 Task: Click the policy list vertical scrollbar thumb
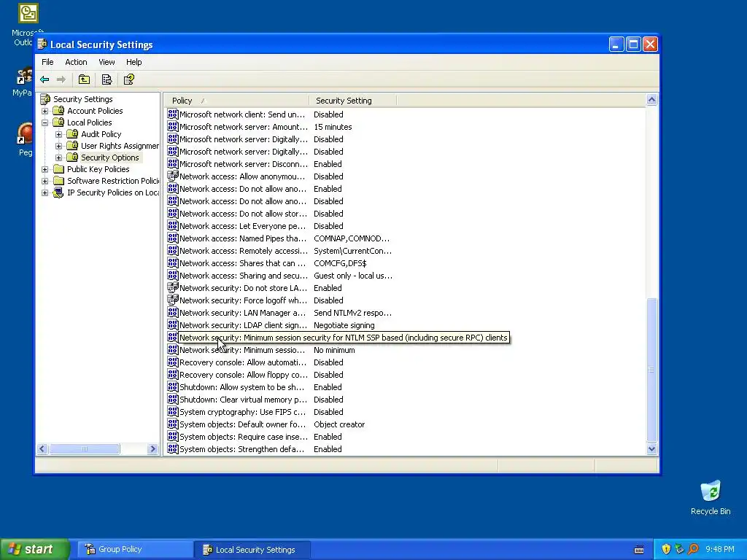pos(651,370)
